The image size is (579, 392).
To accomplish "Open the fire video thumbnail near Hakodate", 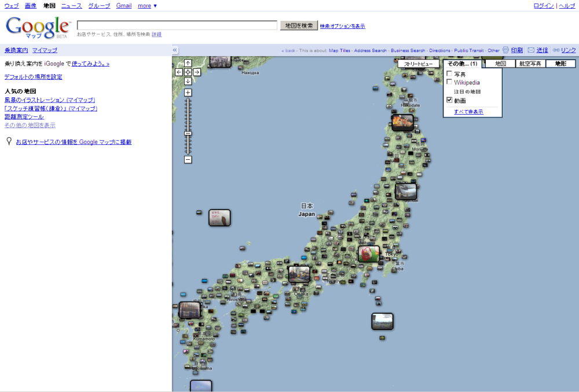I will click(x=402, y=123).
